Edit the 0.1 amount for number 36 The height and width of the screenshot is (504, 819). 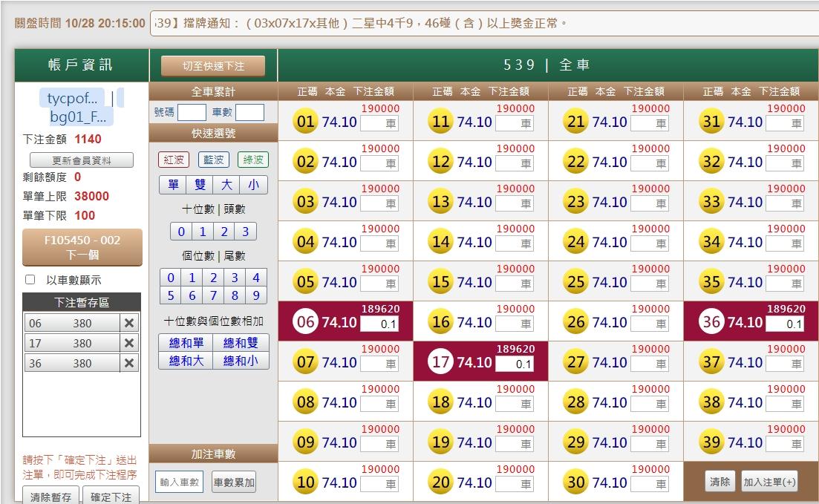[785, 324]
